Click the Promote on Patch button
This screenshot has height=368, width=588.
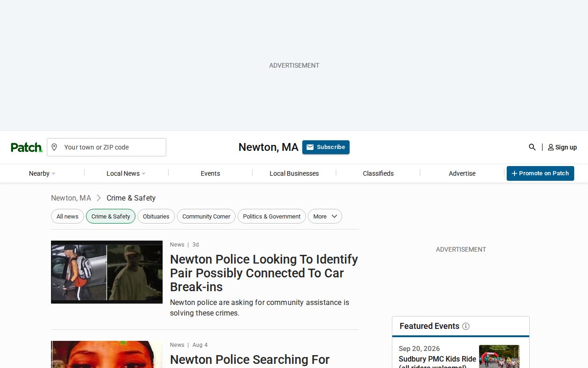(540, 173)
